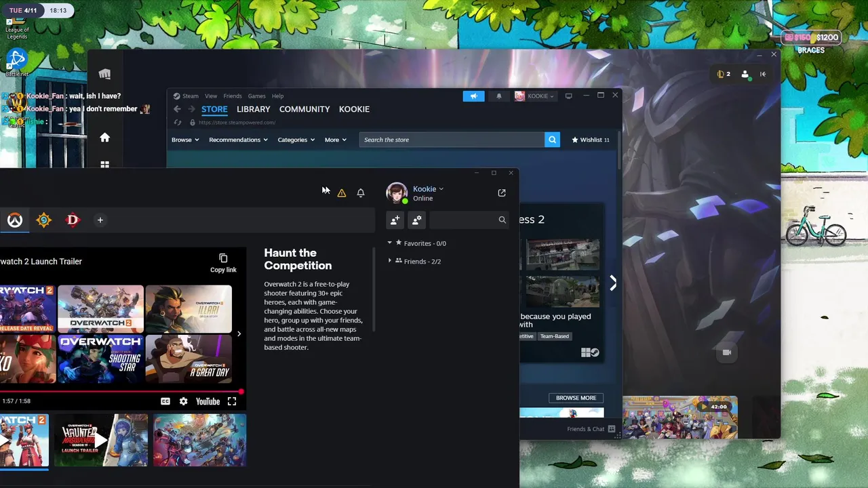Click the camera icon in Riot client
The height and width of the screenshot is (488, 868).
tap(727, 352)
